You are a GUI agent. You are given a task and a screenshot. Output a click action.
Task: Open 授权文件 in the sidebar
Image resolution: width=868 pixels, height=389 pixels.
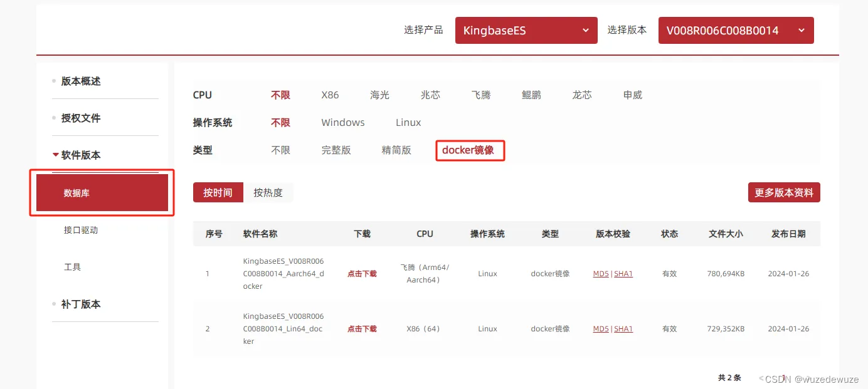(81, 118)
